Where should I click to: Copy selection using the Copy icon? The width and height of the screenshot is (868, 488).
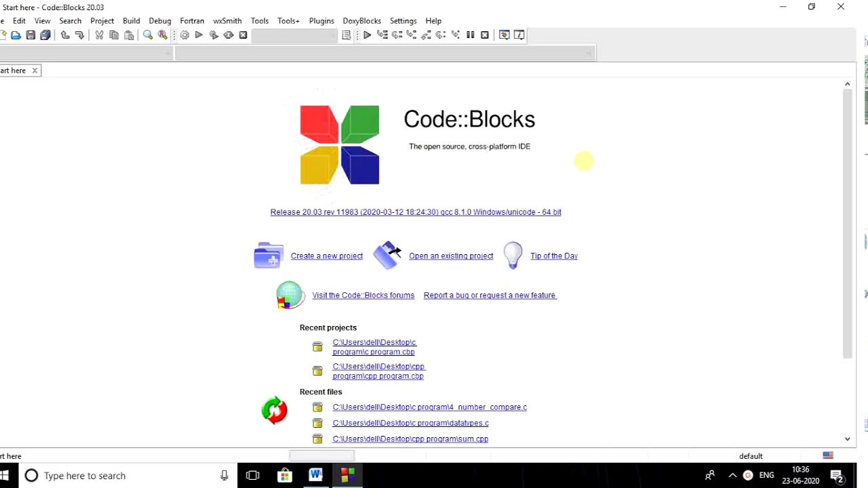point(114,35)
